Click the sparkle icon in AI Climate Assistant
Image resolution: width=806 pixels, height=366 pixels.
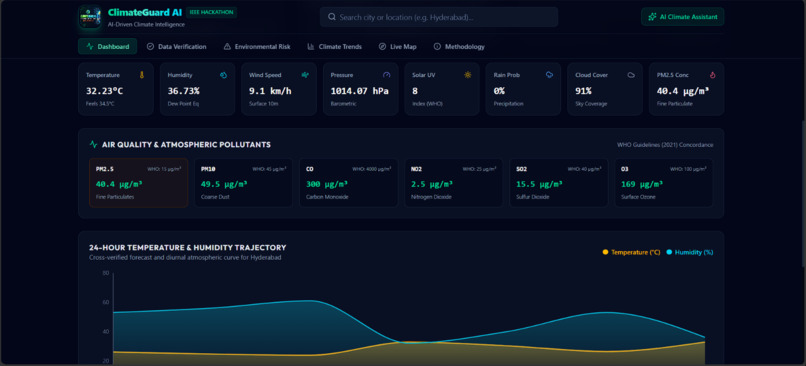pyautogui.click(x=653, y=17)
